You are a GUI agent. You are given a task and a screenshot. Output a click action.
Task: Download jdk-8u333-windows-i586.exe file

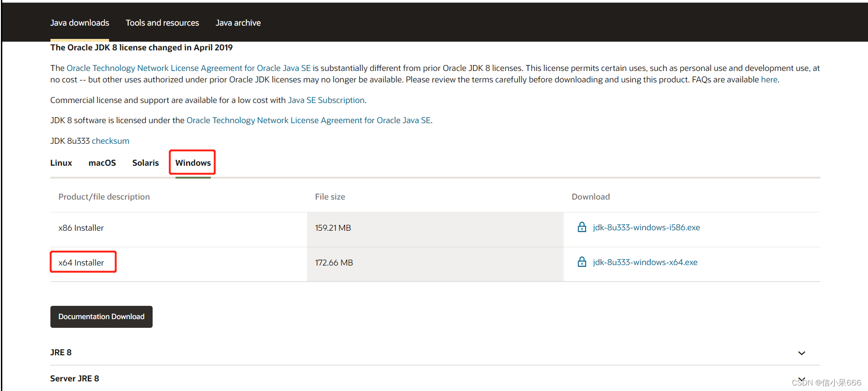[646, 228]
